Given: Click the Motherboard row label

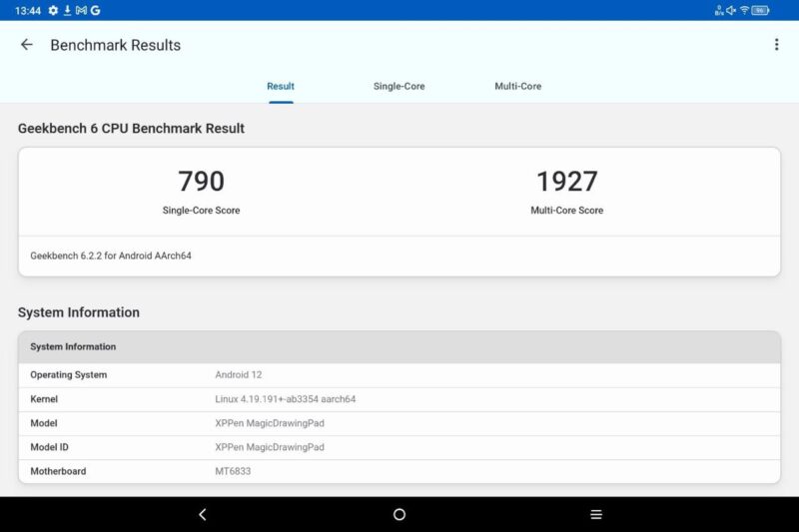Looking at the screenshot, I should (x=58, y=471).
